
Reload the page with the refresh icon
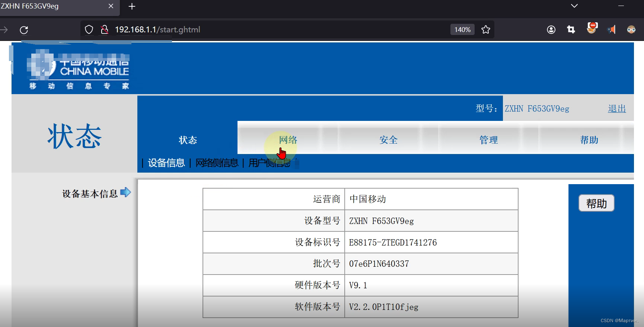(24, 30)
